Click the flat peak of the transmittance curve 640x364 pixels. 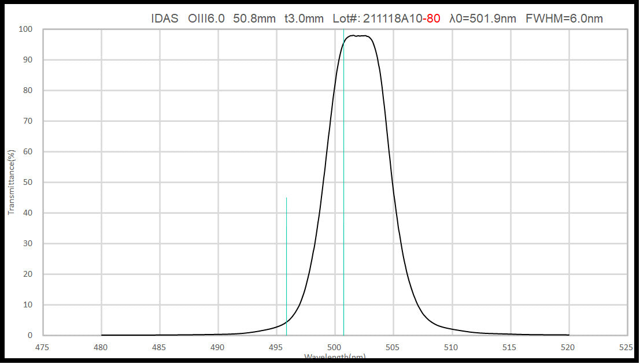pos(358,36)
